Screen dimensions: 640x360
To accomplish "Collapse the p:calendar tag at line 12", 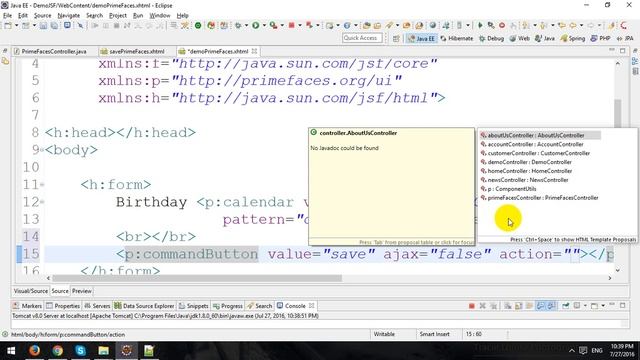I will click(x=42, y=202).
